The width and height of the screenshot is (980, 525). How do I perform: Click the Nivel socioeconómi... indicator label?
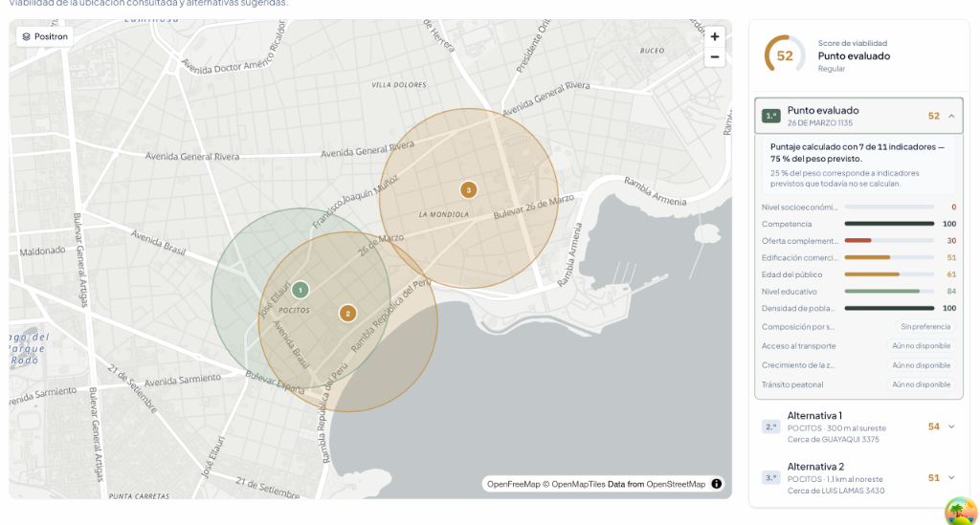click(x=799, y=208)
